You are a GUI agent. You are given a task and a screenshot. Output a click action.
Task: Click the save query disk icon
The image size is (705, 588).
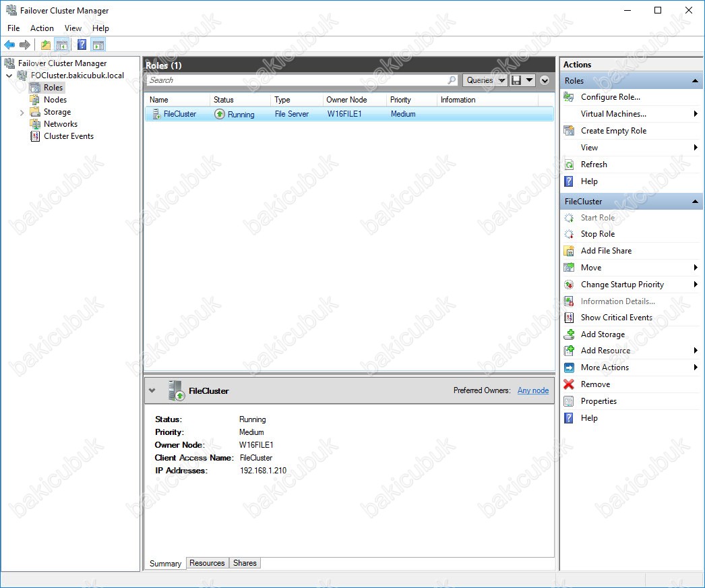[516, 80]
